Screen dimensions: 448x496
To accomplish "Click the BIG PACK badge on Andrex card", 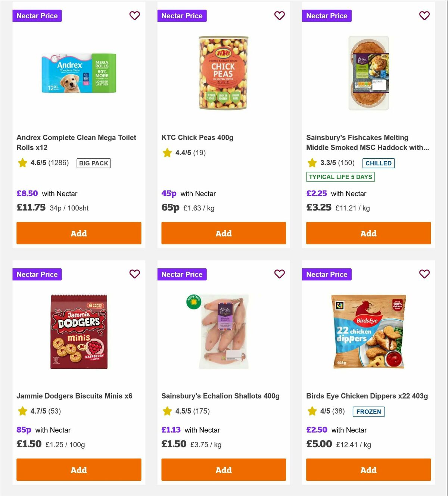I will click(93, 163).
